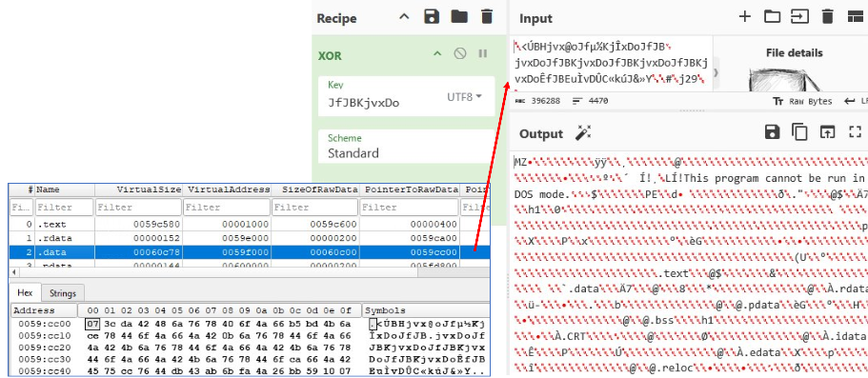868x378 pixels.
Task: Set a breakpoint on XOR using the pause icon
Action: (x=483, y=53)
